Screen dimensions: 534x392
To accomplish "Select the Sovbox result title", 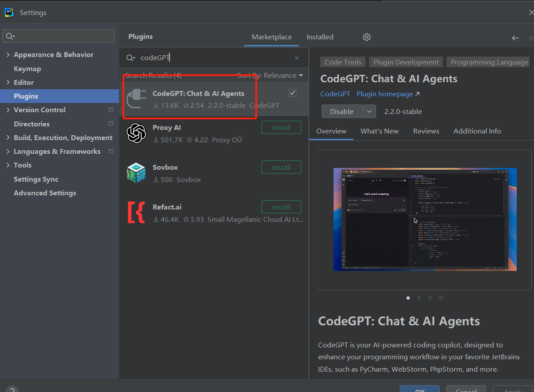I will [165, 167].
